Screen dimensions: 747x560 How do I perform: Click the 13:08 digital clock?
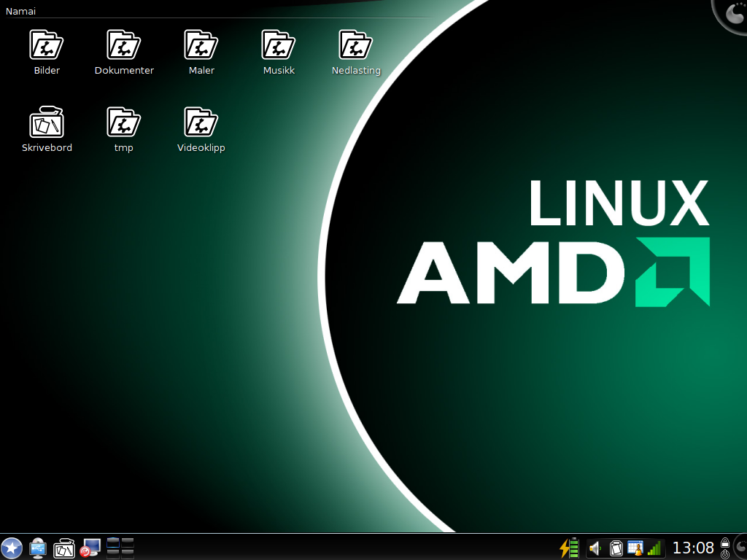[x=693, y=548]
